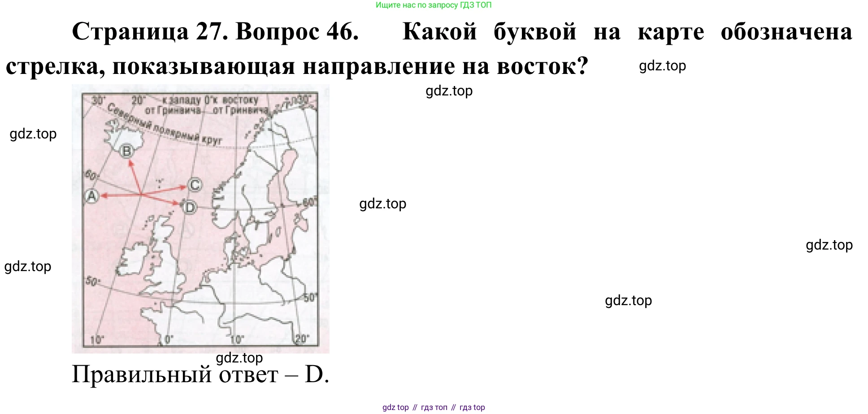Click the 'Северный полярный круг' label on the map
The image size is (868, 414).
(165, 125)
